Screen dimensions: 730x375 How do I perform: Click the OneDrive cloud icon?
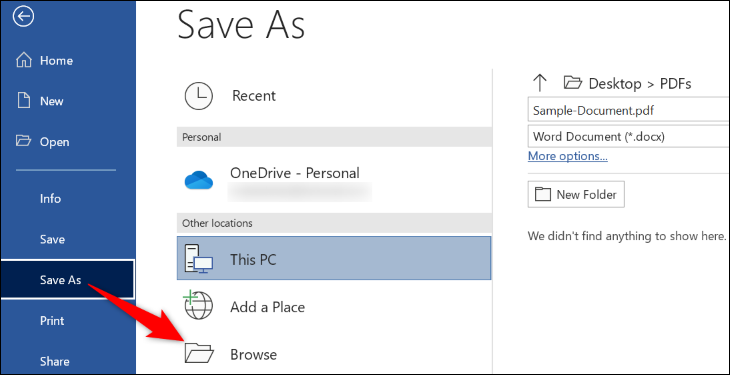point(198,179)
